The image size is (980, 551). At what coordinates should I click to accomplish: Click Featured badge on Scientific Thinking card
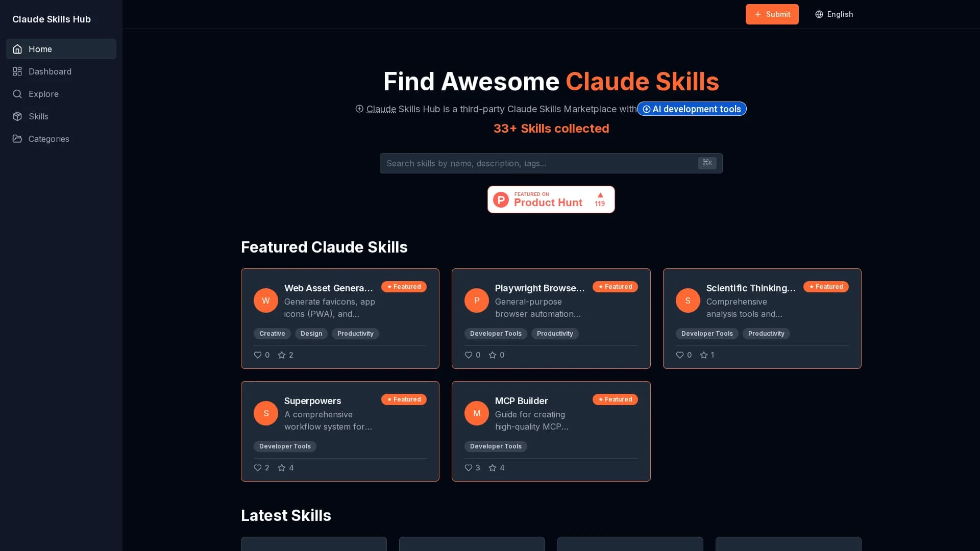coord(826,287)
